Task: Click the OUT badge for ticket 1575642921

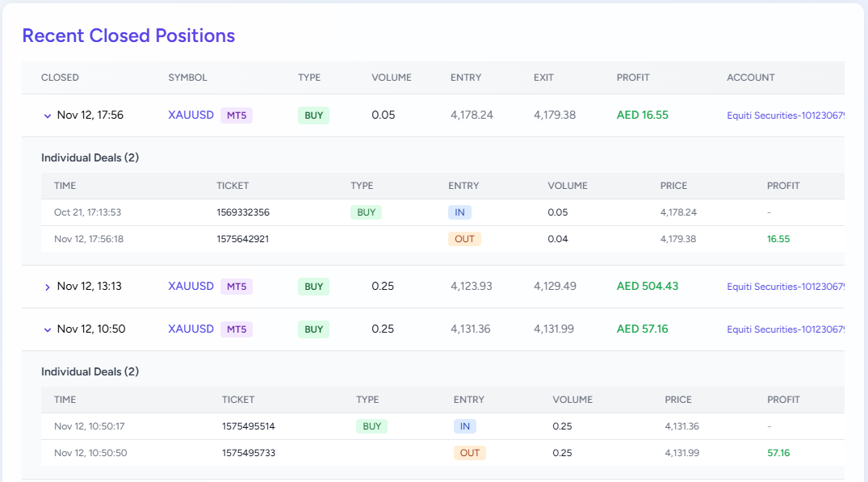Action: (x=464, y=239)
